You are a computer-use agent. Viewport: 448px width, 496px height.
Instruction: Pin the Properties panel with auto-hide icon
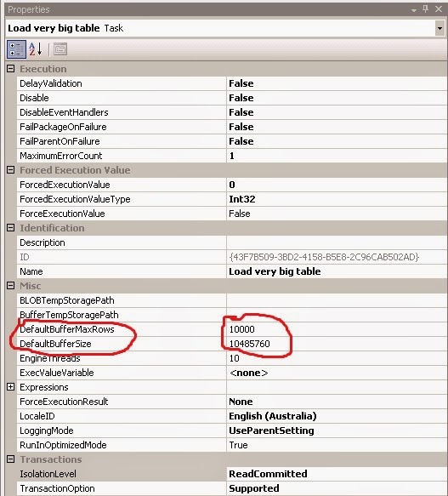pyautogui.click(x=426, y=9)
